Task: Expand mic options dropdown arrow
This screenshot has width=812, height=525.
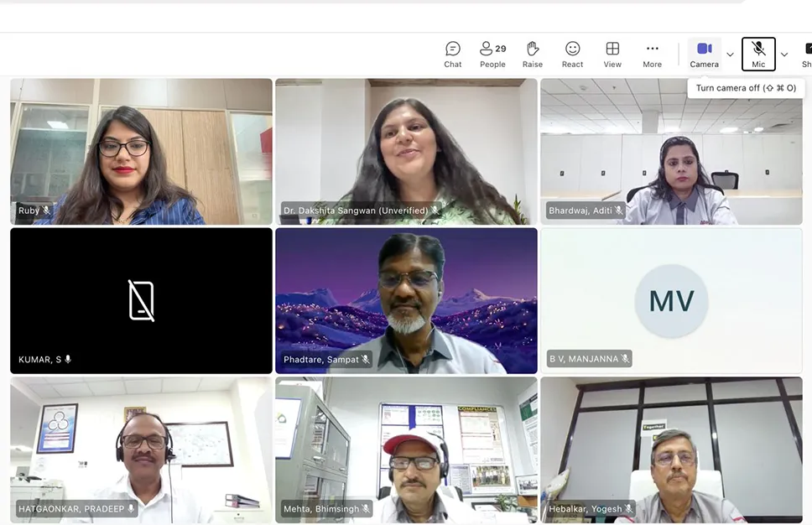Action: point(784,55)
